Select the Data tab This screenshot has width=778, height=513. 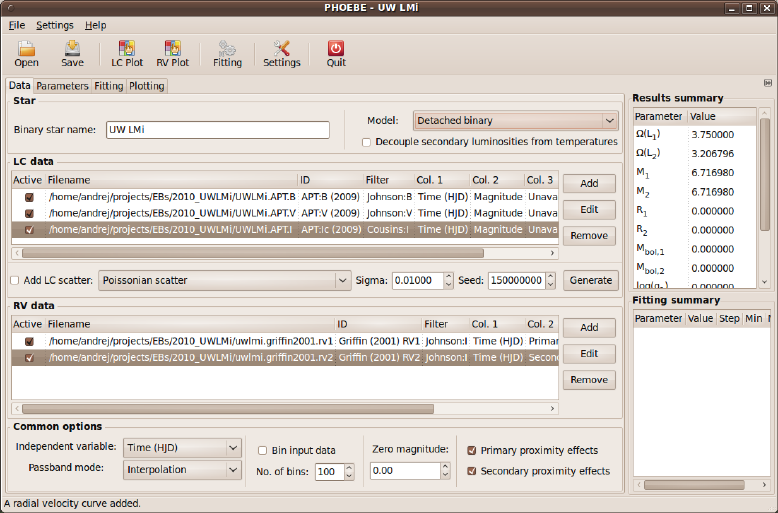pos(20,85)
